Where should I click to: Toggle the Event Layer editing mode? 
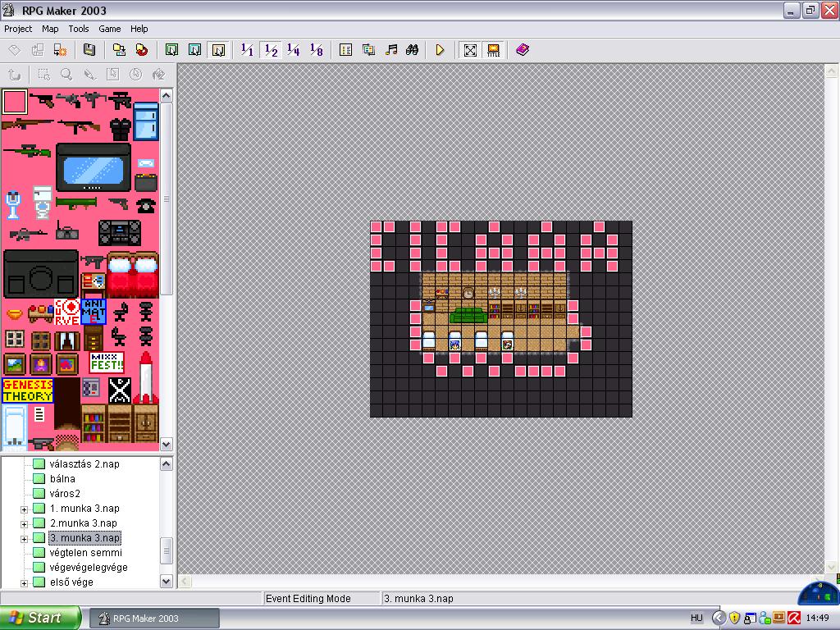pyautogui.click(x=218, y=50)
